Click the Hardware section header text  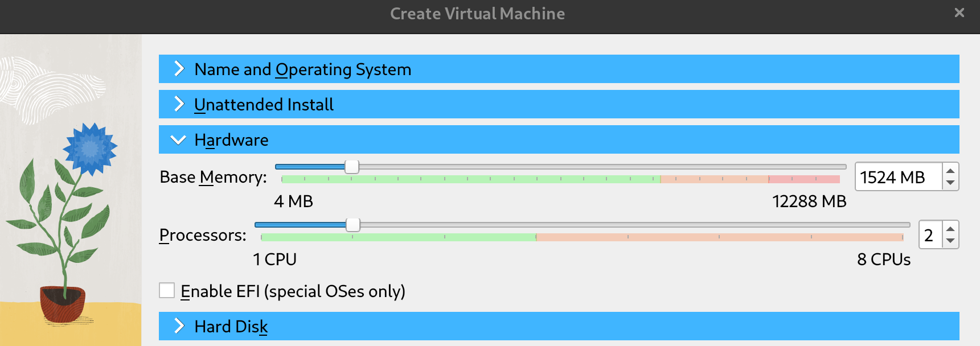tap(231, 140)
